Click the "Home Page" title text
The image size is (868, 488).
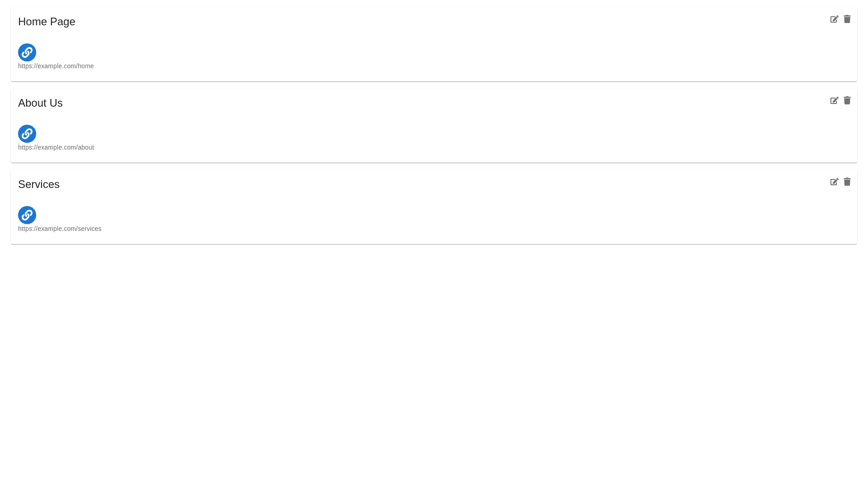coord(47,22)
